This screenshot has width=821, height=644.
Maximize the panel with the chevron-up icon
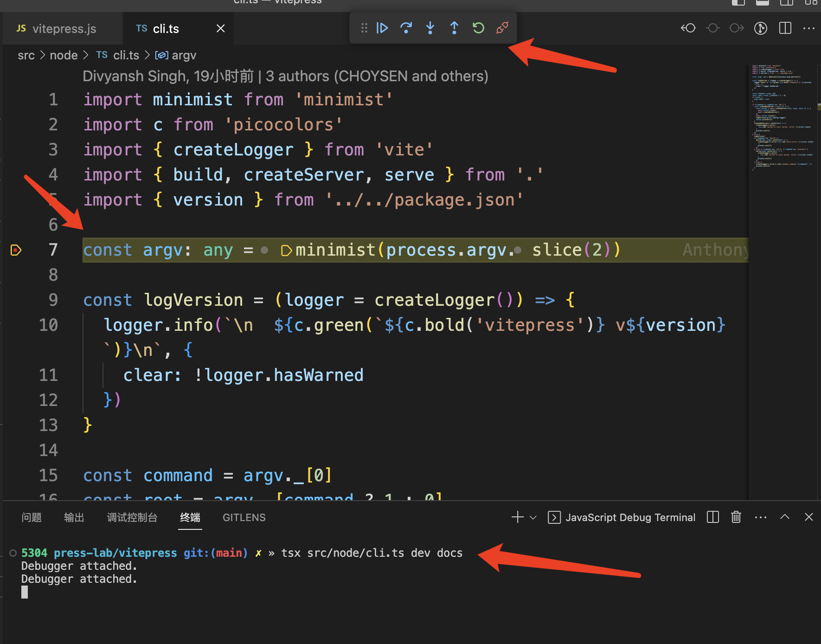(x=785, y=517)
